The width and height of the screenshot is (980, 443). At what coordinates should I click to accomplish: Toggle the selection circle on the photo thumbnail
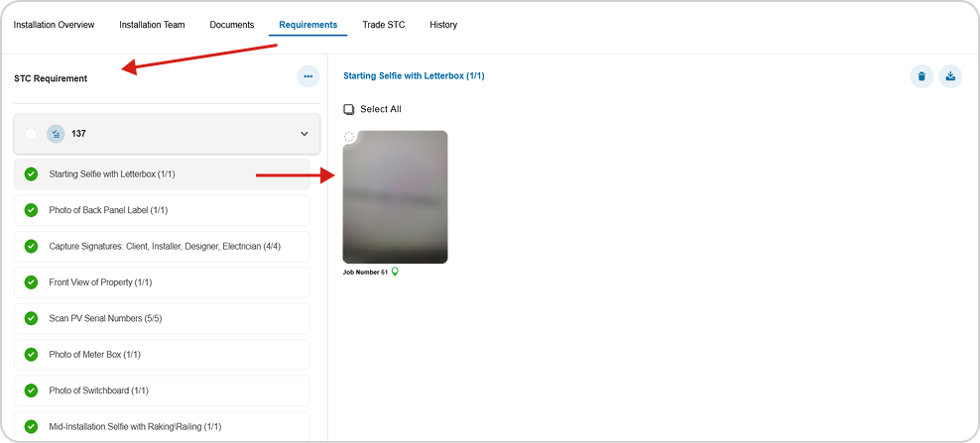point(349,137)
